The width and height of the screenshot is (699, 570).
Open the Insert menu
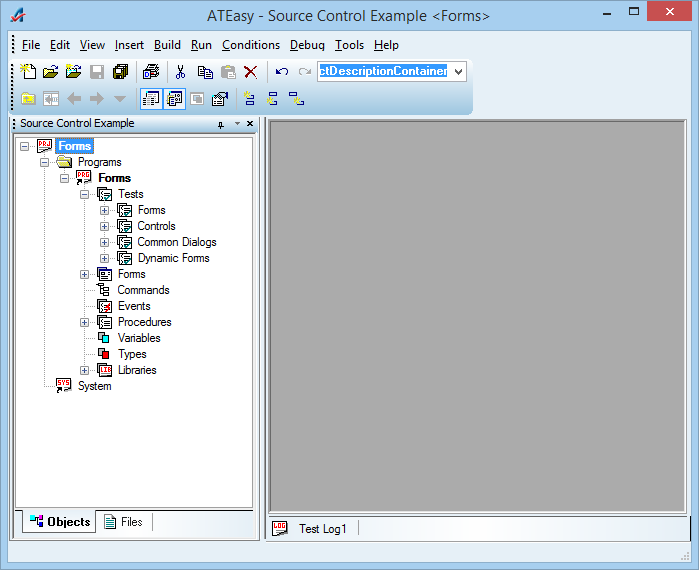click(129, 45)
